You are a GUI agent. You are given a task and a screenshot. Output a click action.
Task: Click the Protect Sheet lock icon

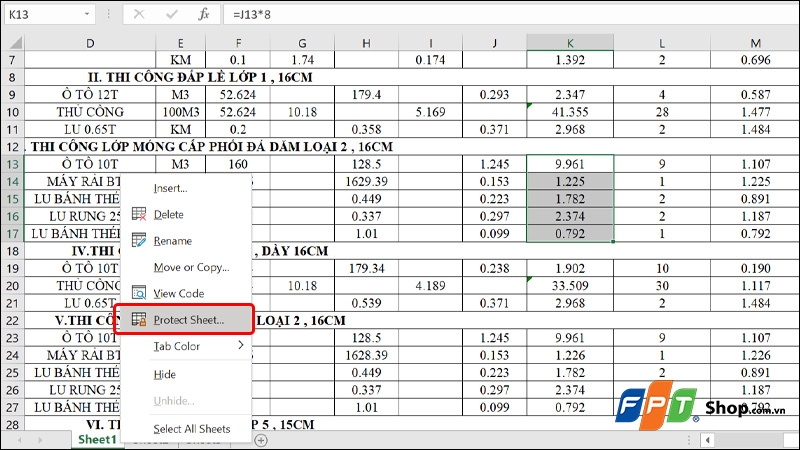point(139,319)
